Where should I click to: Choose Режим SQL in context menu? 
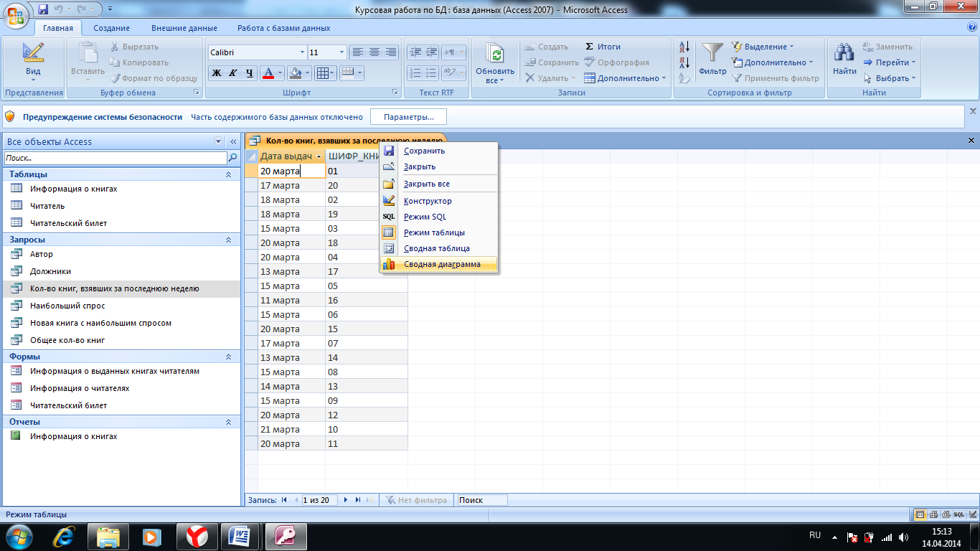point(439,217)
